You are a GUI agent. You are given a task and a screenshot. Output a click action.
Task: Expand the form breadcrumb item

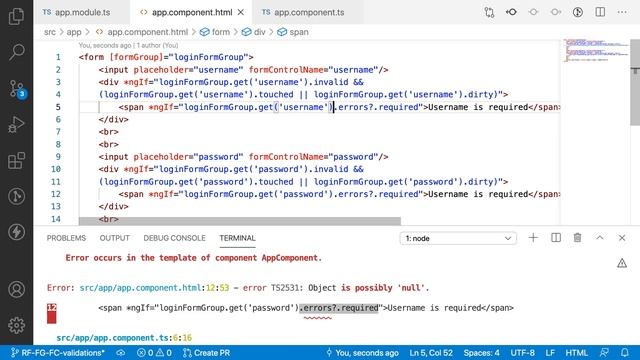[x=215, y=32]
